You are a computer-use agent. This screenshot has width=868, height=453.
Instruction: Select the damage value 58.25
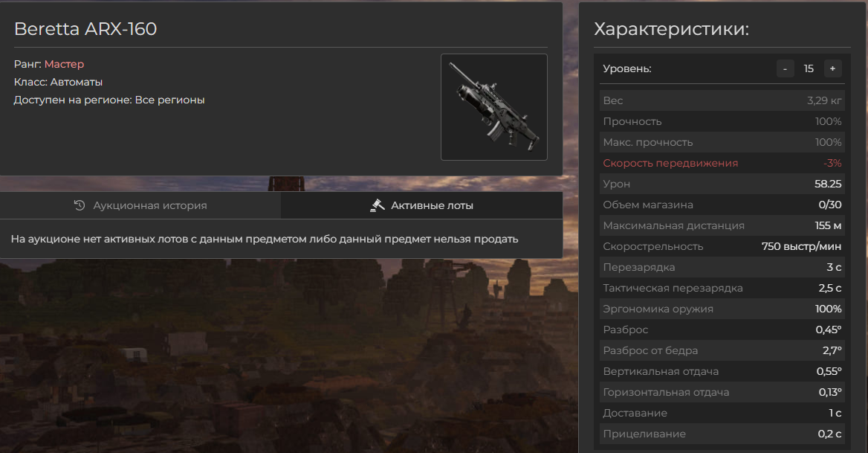point(828,184)
